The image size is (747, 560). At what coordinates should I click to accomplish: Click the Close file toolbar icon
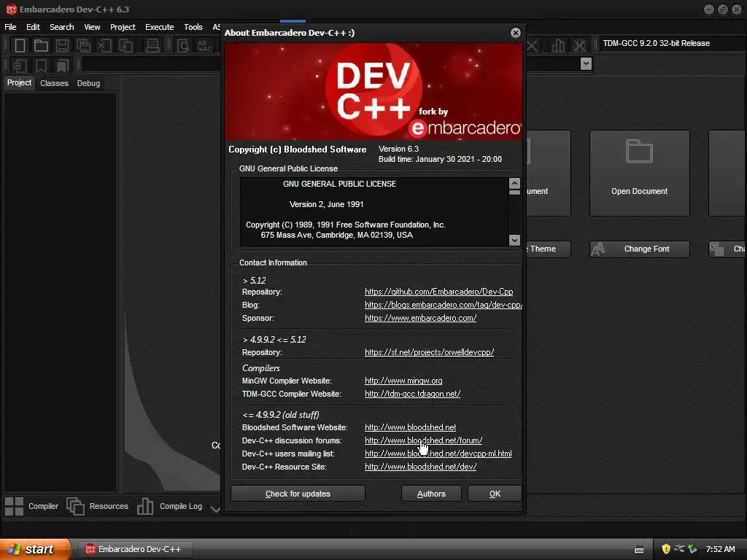coord(104,46)
